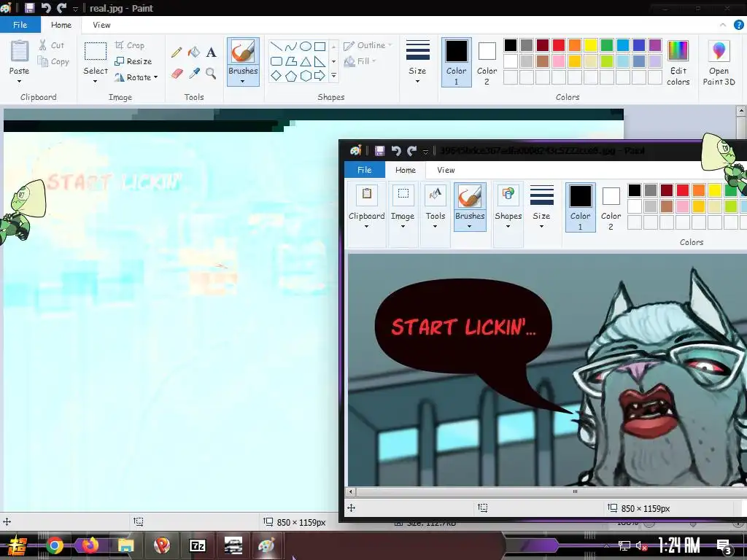Click Redo in real.jpg title bar
Image resolution: width=747 pixels, height=560 pixels.
point(61,8)
